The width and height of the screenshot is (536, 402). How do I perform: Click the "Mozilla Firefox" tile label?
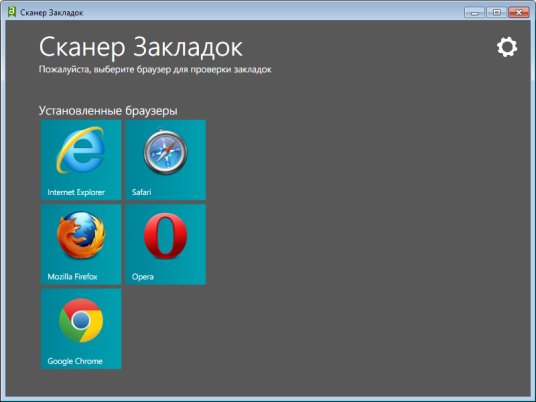[x=72, y=277]
